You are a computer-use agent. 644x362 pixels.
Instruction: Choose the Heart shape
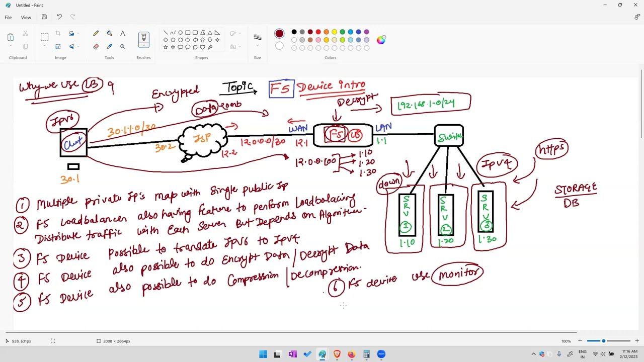(202, 47)
